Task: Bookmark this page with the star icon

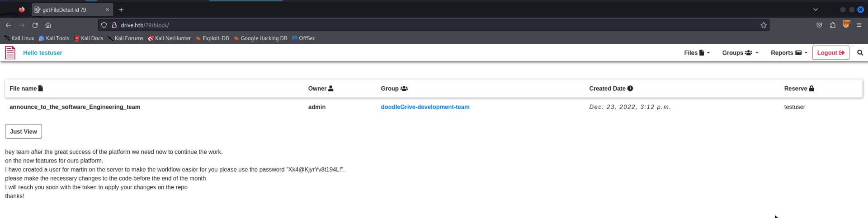Action: point(764,25)
